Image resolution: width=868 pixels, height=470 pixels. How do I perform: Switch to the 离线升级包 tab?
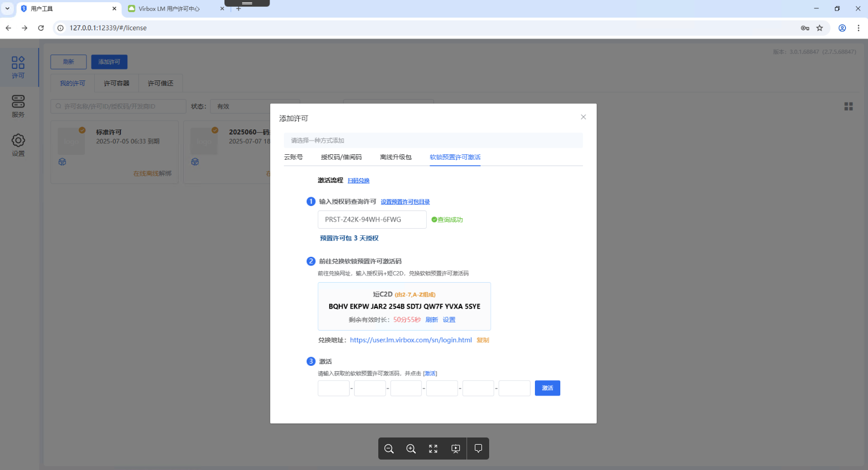point(396,157)
